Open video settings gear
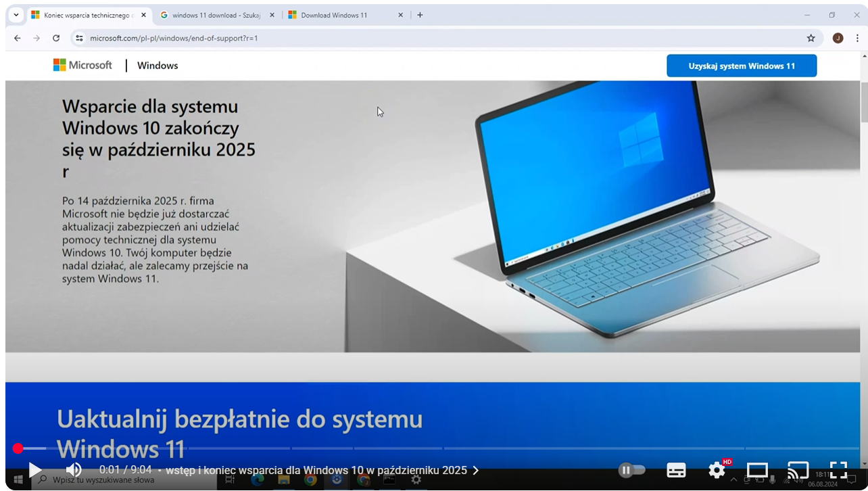 tap(717, 470)
